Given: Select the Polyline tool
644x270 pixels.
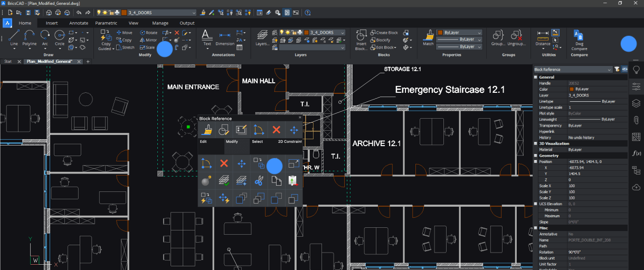Looking at the screenshot, I should pyautogui.click(x=30, y=37).
